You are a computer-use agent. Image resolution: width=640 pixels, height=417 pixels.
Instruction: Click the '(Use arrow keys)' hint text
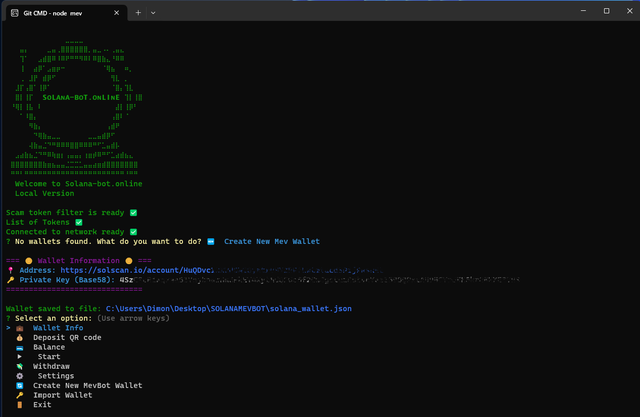tap(133, 318)
